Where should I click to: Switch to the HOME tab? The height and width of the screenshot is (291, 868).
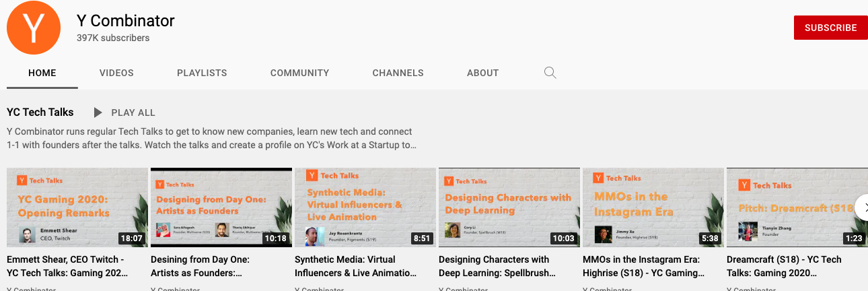(x=42, y=73)
